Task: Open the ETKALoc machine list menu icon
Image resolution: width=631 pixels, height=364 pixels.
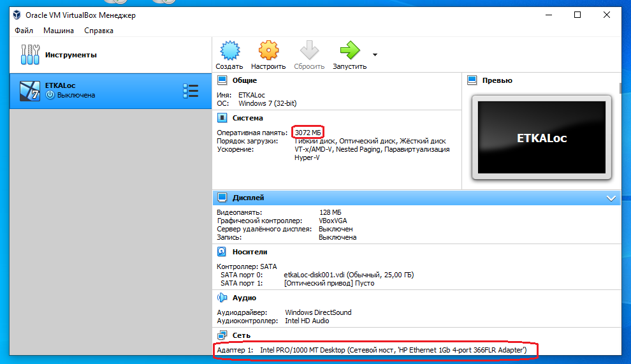Action: pyautogui.click(x=191, y=91)
